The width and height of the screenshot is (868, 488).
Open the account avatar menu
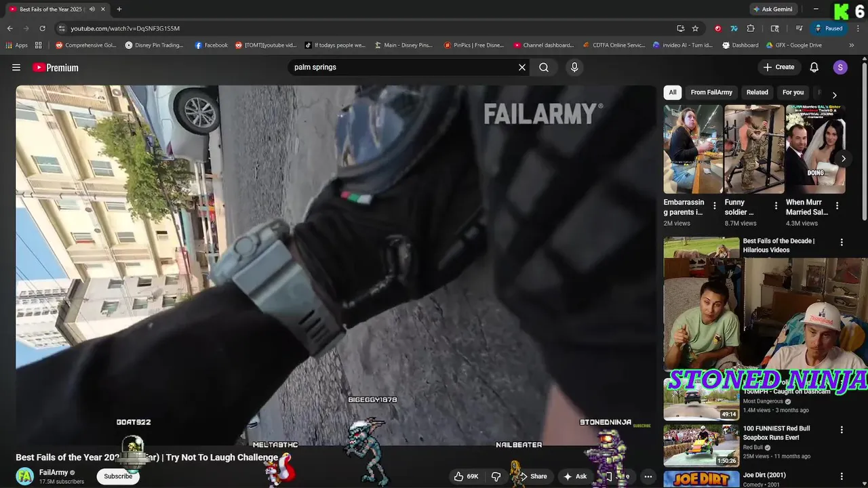[x=840, y=67]
